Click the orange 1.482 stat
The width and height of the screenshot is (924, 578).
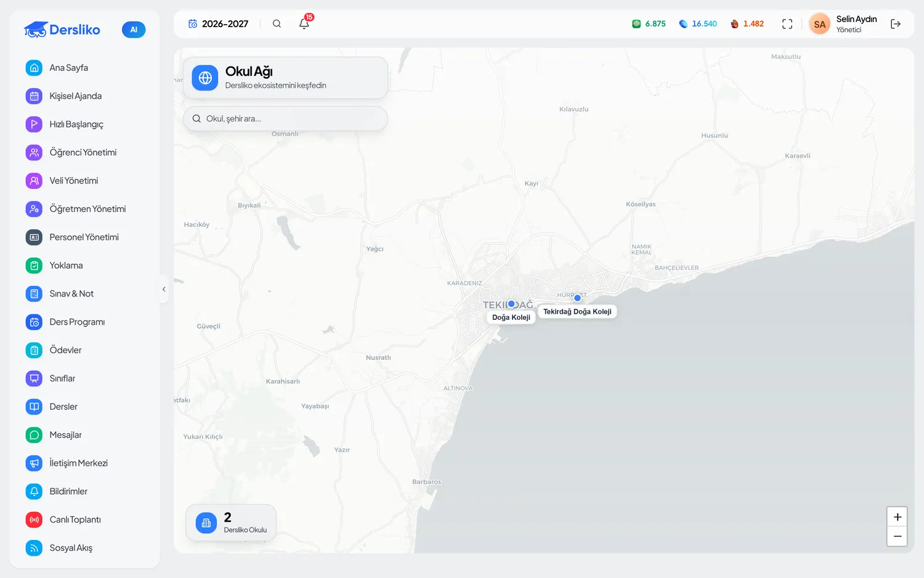click(747, 24)
